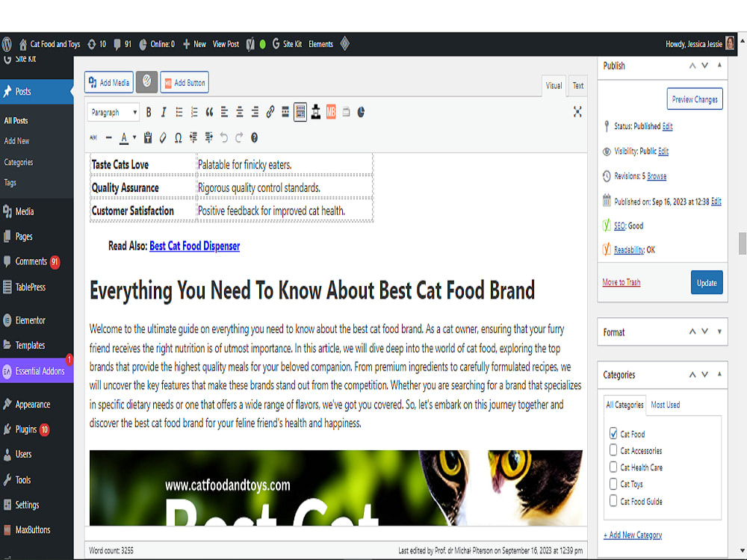Click the Add Media button
Image resolution: width=747 pixels, height=560 pixels.
coord(109,82)
